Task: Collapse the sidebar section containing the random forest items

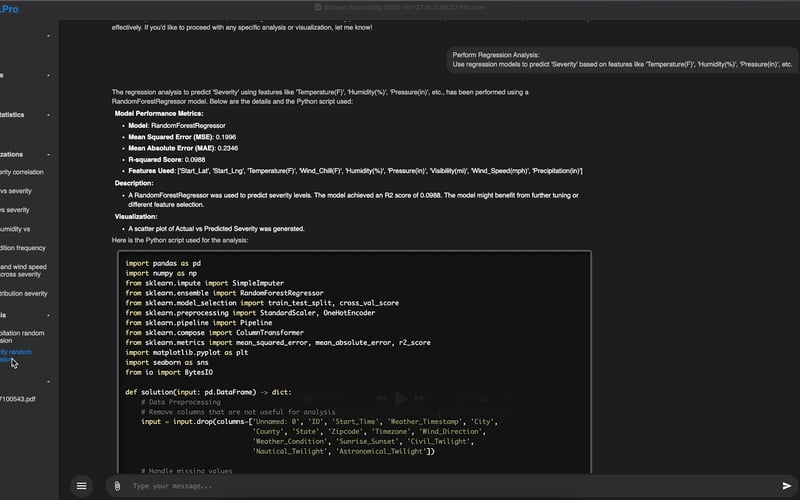Action: click(x=48, y=315)
